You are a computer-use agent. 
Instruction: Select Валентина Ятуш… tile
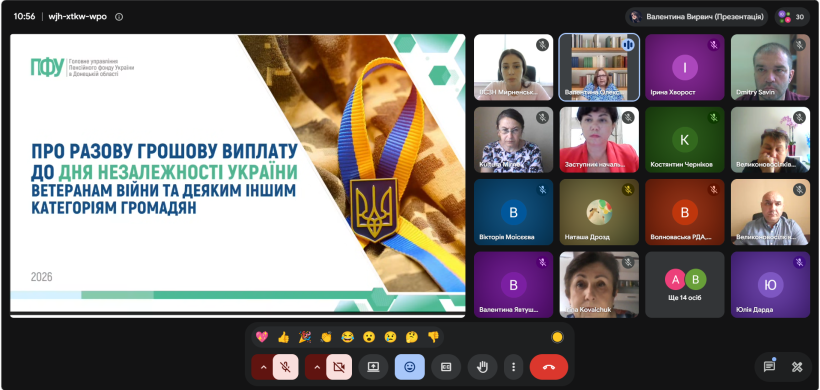[x=514, y=285]
